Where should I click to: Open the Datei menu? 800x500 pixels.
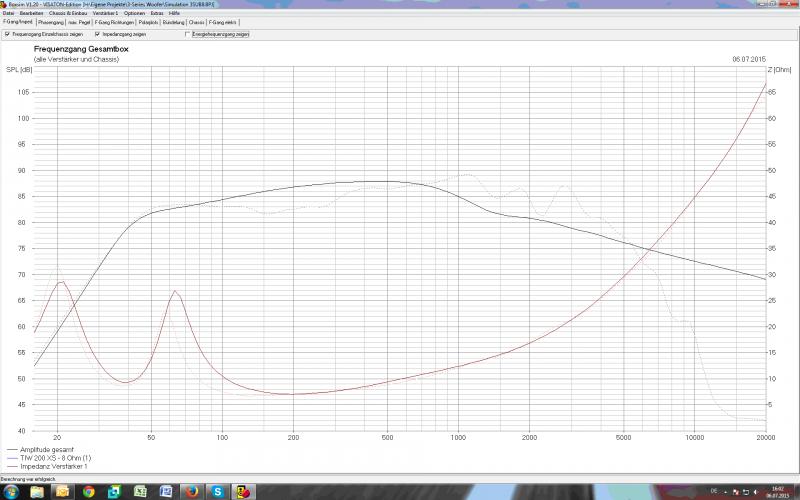pyautogui.click(x=8, y=12)
